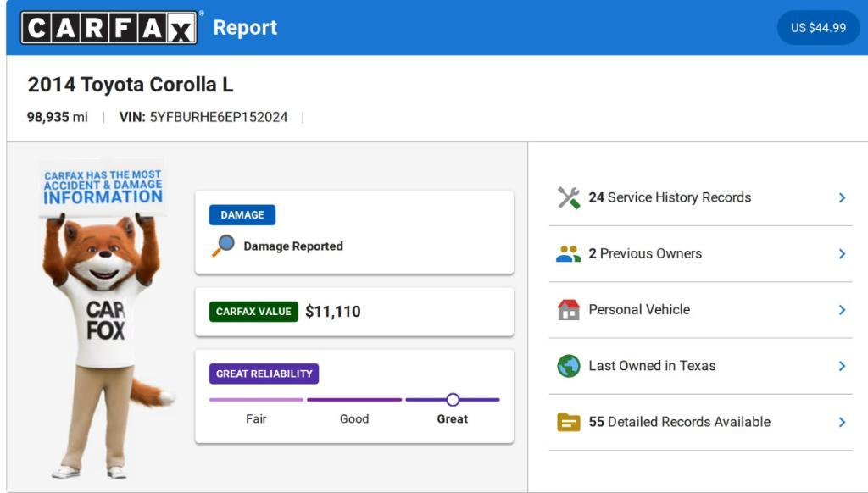
Task: Click the 'Report' header text
Action: [245, 28]
